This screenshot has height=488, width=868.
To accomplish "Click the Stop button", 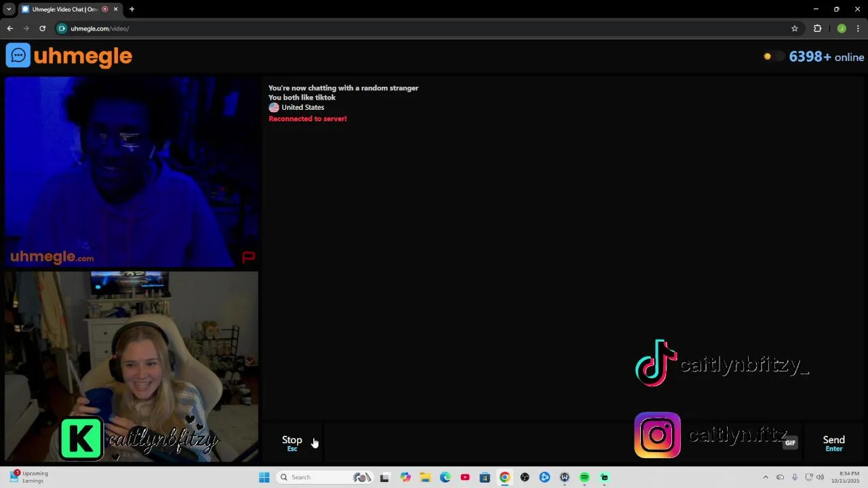I will [292, 443].
